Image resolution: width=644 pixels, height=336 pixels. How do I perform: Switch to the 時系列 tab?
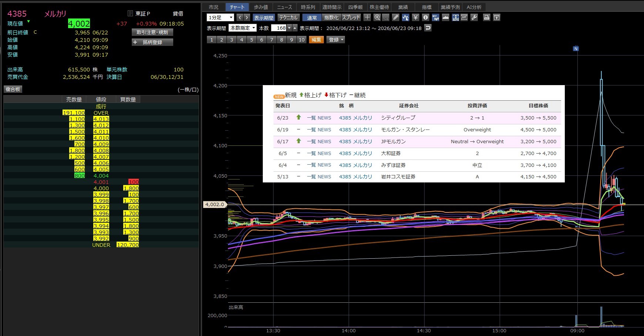(x=308, y=7)
